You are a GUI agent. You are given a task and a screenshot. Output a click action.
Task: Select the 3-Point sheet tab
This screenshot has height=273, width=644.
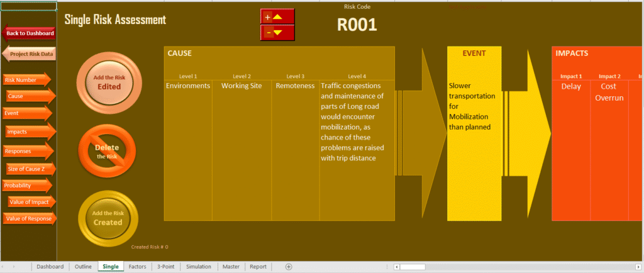coord(166,267)
